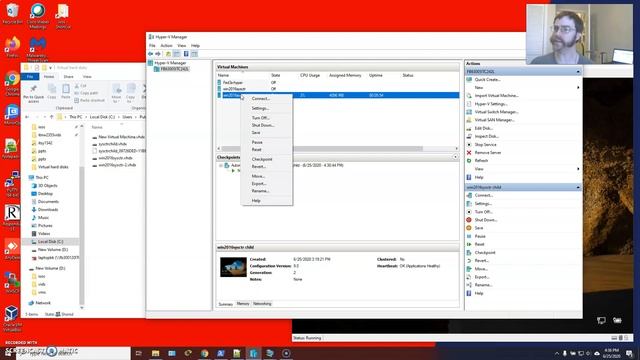The width and height of the screenshot is (640, 360).
Task: Open Hyper-V Settings in Actions pane
Action: (491, 104)
